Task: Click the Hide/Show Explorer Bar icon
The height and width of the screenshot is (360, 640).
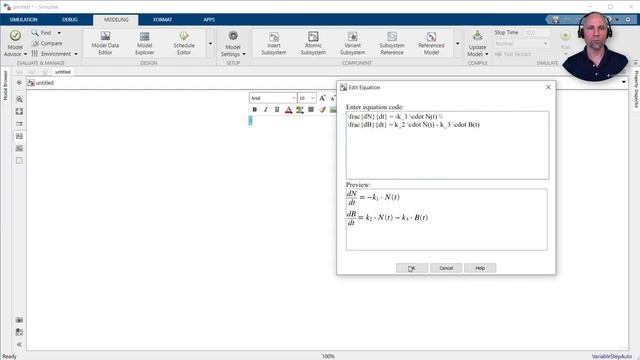Action: click(19, 82)
